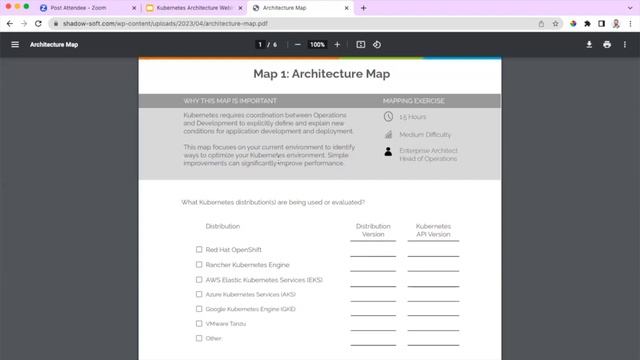Click the 100% zoom level field
Viewport: 640px width, 360px height.
coord(317,44)
